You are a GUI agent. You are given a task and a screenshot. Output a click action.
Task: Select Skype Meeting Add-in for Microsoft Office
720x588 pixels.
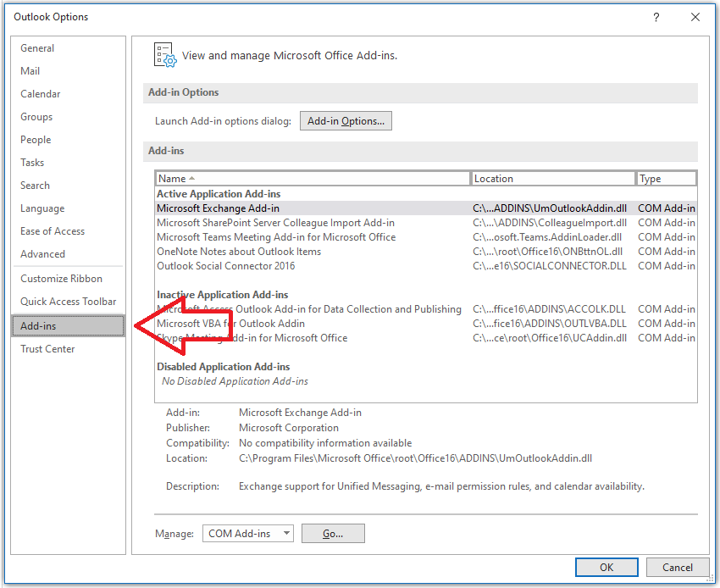[425, 338]
